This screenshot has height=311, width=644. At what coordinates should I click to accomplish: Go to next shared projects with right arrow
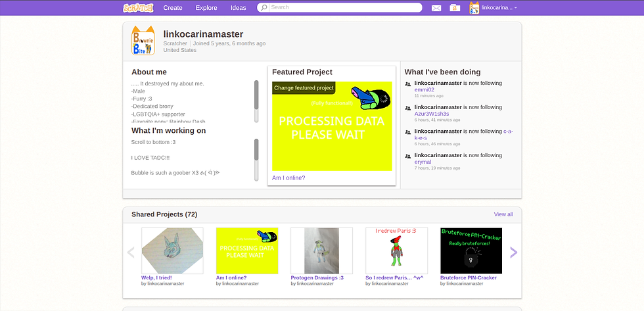(513, 252)
